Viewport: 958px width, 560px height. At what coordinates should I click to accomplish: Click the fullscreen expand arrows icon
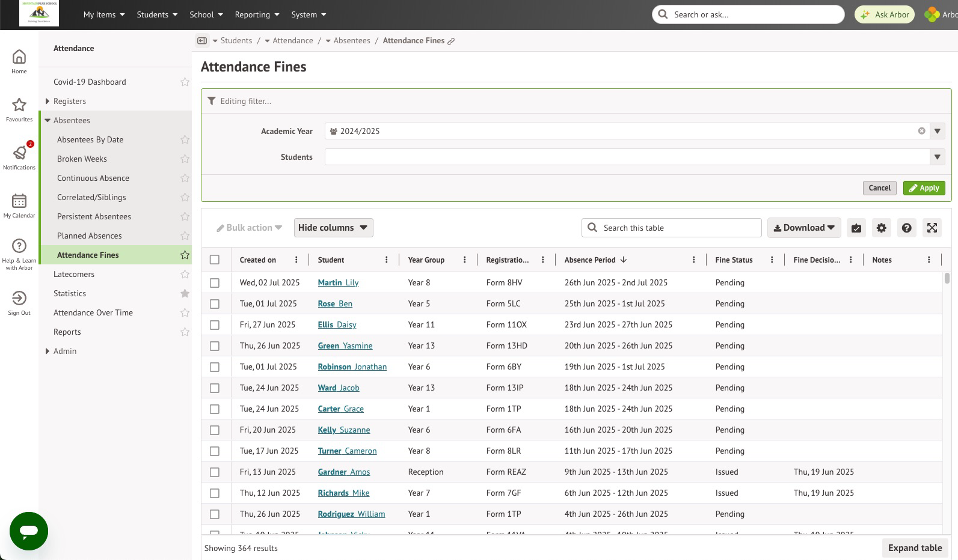click(x=932, y=228)
